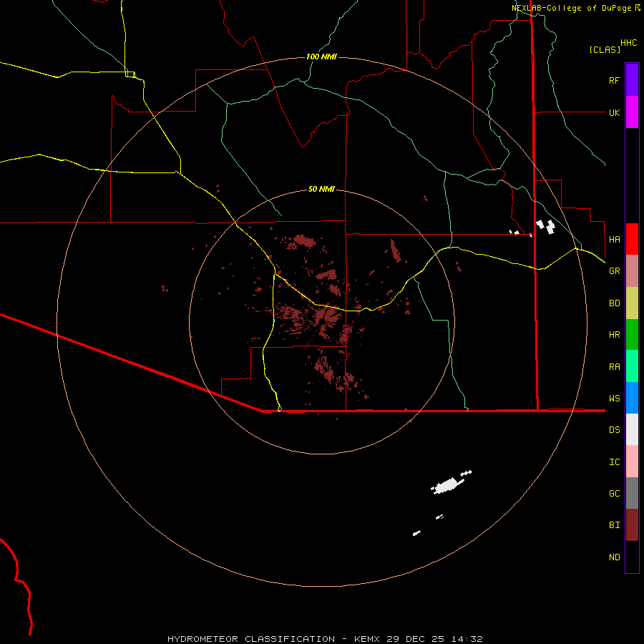Click the BD legend label

[x=614, y=303]
